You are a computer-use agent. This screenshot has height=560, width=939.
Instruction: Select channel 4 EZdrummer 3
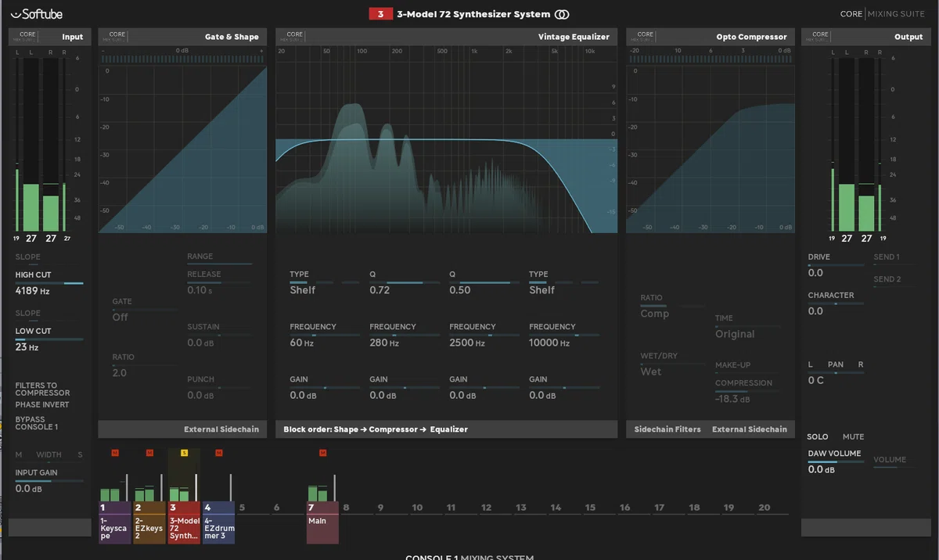(x=218, y=522)
